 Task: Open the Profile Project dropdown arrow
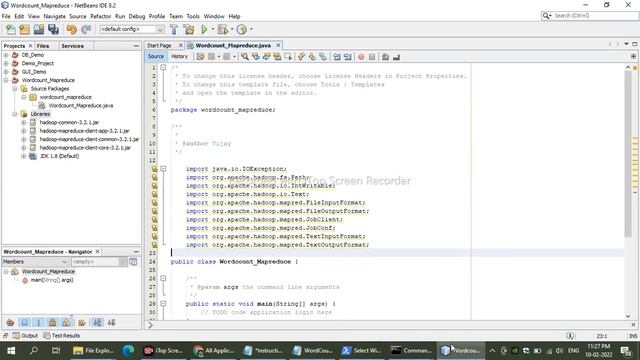[x=251, y=29]
